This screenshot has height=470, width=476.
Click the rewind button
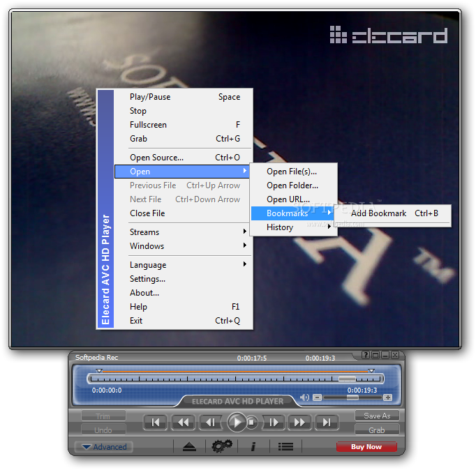point(183,422)
